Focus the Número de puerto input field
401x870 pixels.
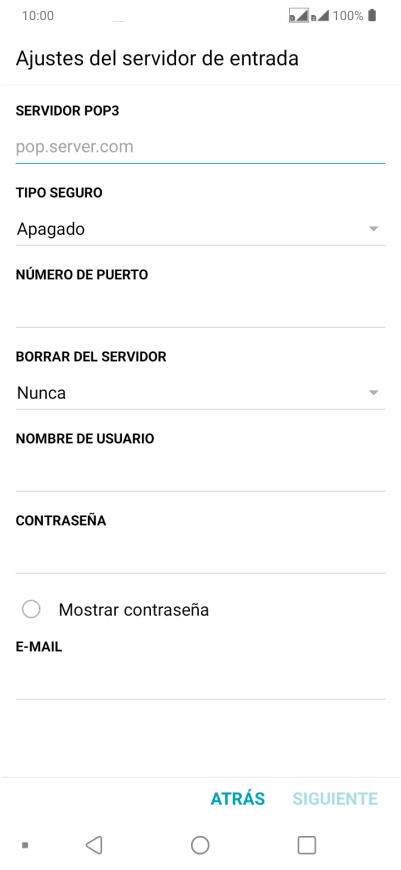tap(200, 310)
